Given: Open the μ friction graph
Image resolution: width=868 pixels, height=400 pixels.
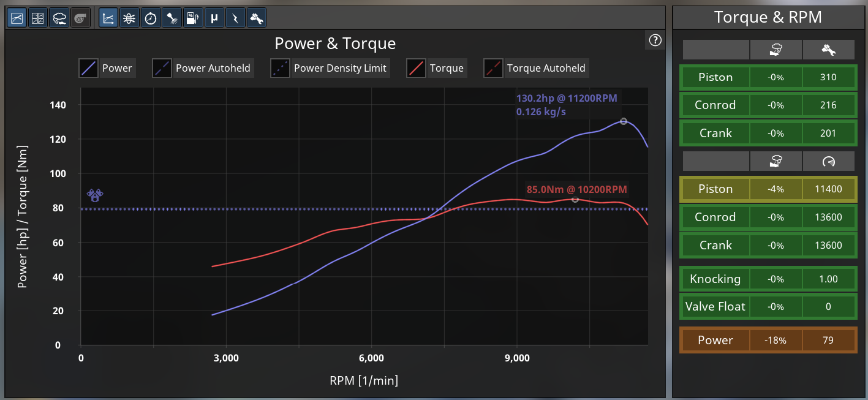Looking at the screenshot, I should click(214, 18).
